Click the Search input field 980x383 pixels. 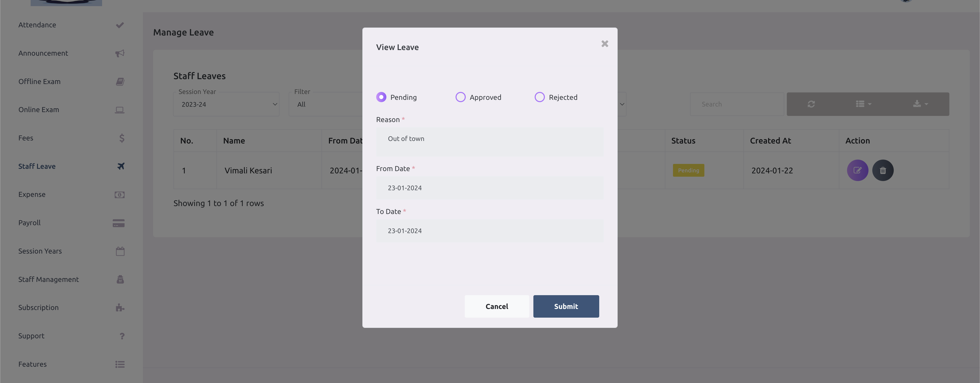pyautogui.click(x=737, y=104)
